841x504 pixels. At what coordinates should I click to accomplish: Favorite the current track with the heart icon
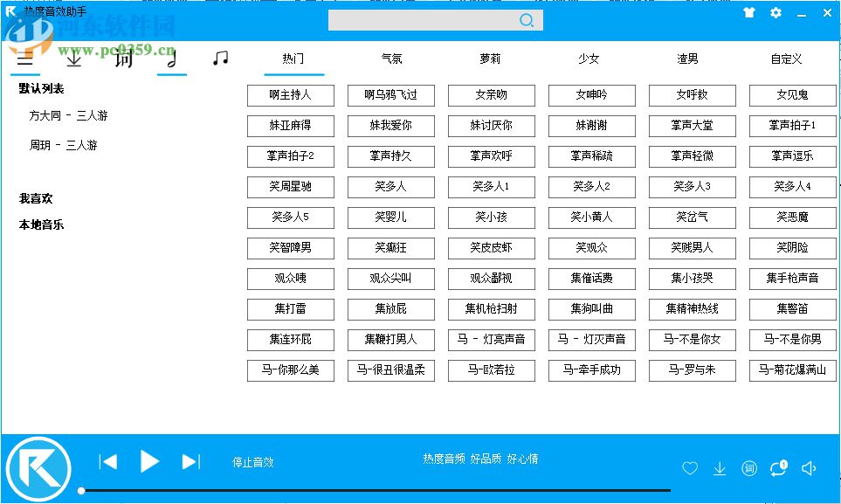pyautogui.click(x=690, y=468)
